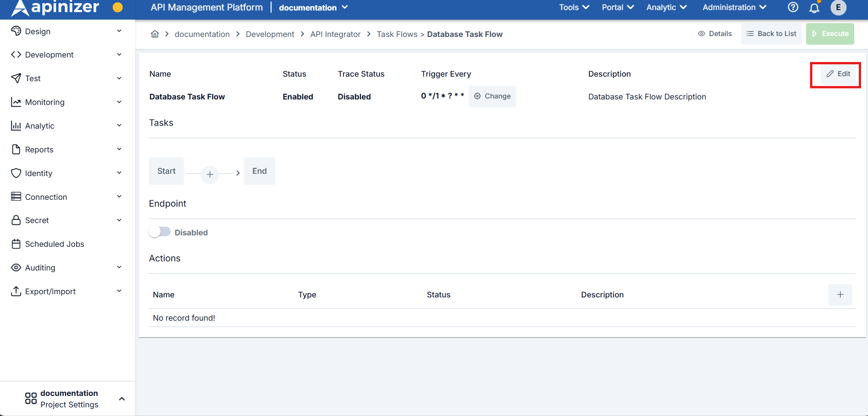The image size is (868, 416).
Task: Open the notifications bell icon
Action: tap(815, 7)
